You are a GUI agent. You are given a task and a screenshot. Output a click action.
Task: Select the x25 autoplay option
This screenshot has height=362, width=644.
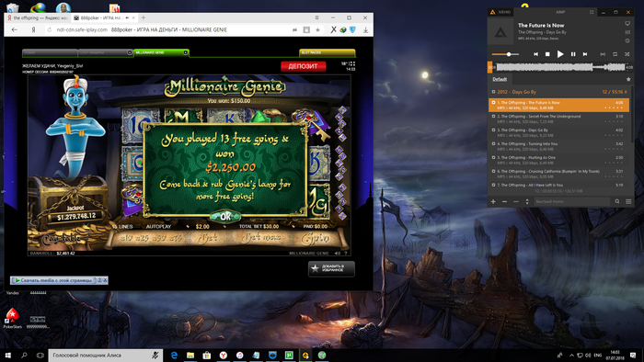point(141,238)
